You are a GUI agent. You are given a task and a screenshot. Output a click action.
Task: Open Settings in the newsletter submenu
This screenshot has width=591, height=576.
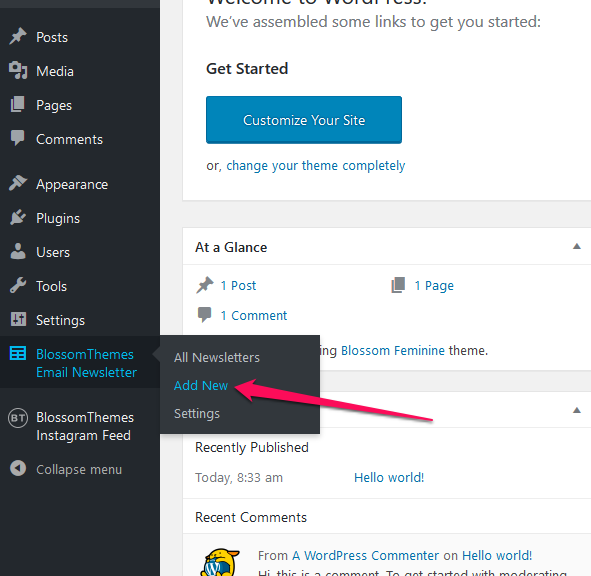click(x=197, y=414)
